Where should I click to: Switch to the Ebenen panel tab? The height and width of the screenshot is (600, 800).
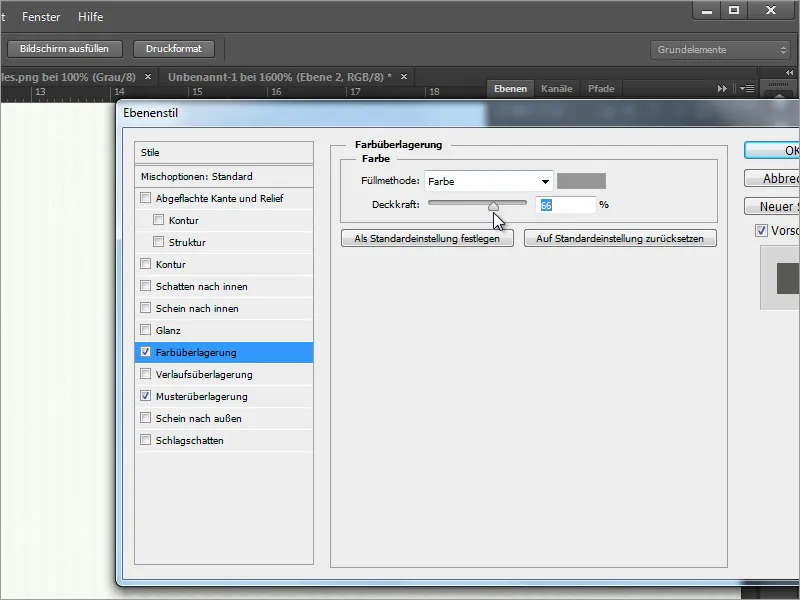510,89
